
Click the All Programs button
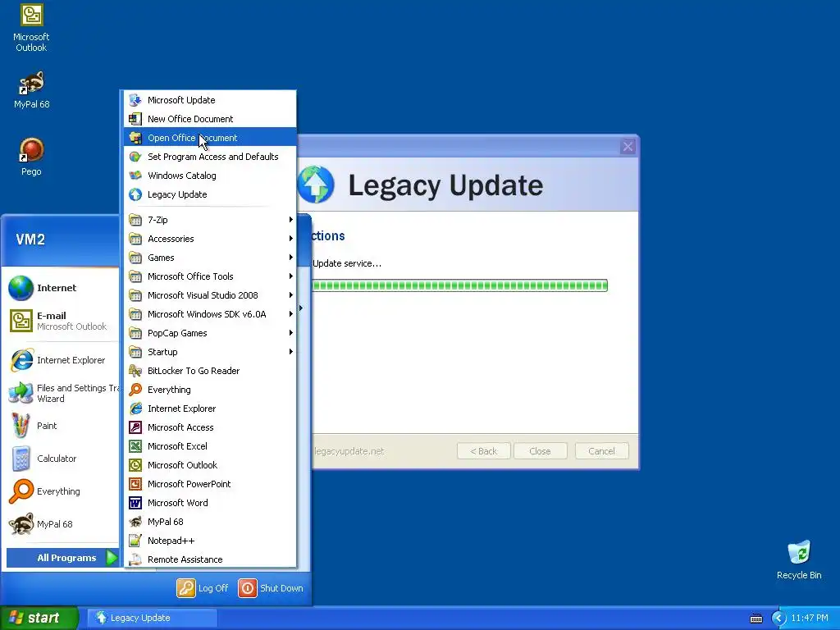[x=63, y=558]
